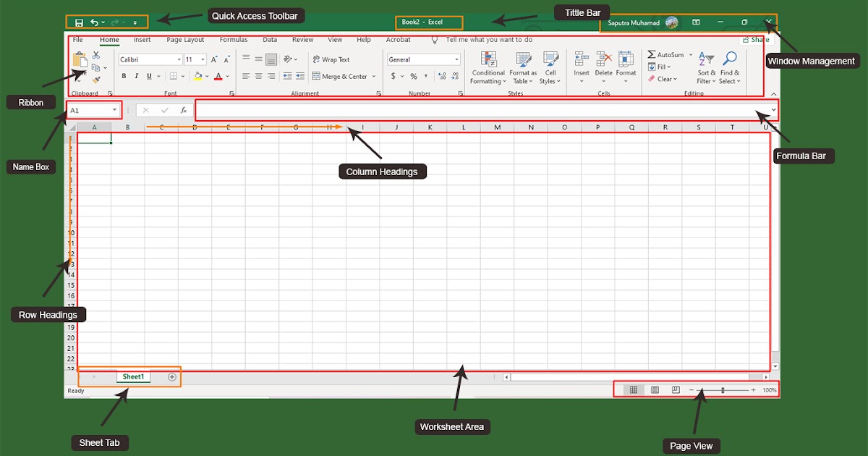Select the Page Layout view icon in the status bar

655,389
